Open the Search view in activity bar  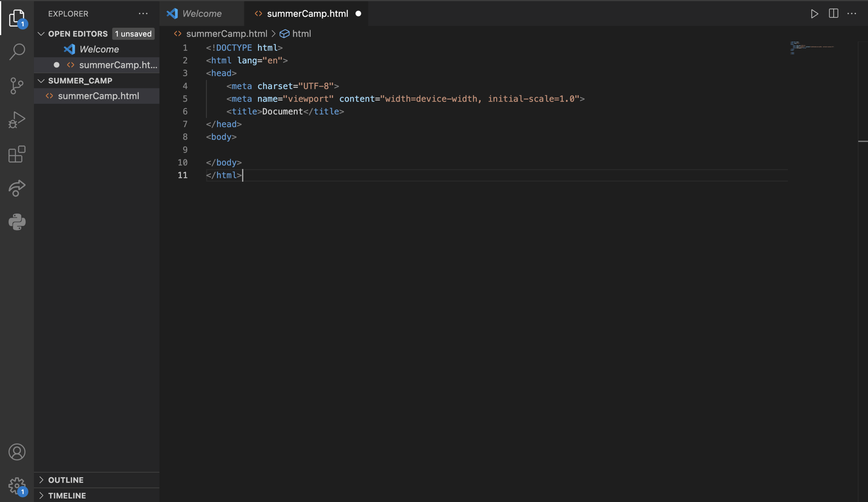(17, 52)
